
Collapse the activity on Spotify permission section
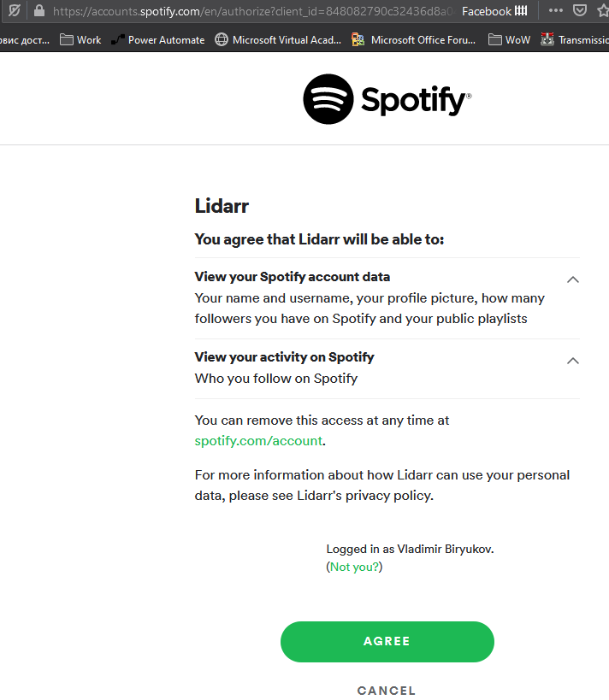click(572, 361)
